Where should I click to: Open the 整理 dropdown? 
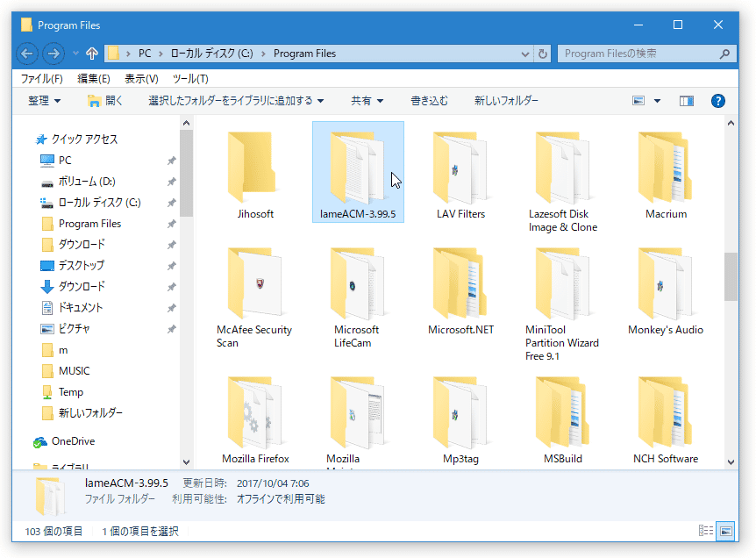tap(44, 101)
